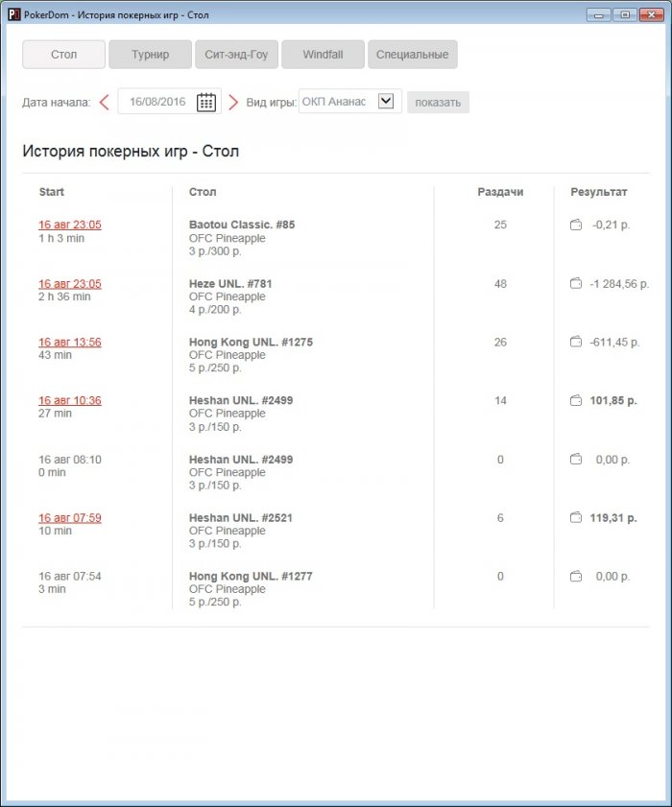
Task: Click the Start column header
Action: 52,192
